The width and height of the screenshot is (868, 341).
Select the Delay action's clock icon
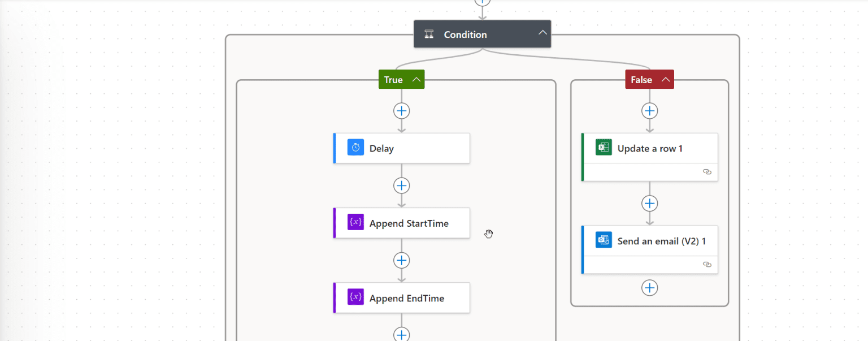(x=355, y=148)
